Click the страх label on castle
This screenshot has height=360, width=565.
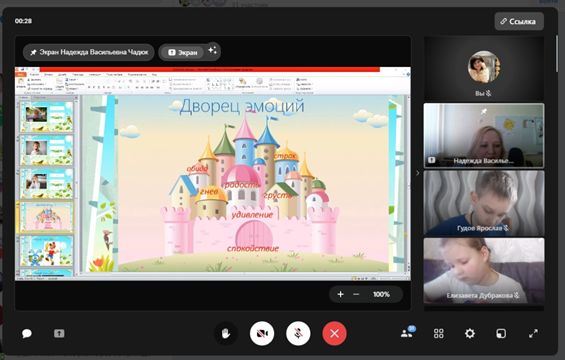point(285,156)
